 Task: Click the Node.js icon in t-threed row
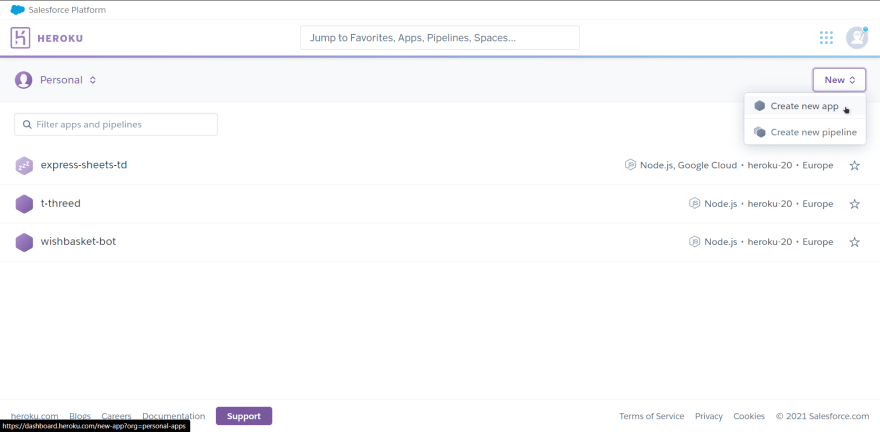coord(694,204)
